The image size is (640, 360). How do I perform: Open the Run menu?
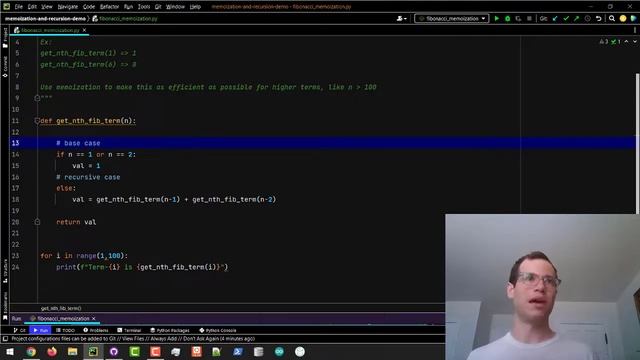click(128, 7)
